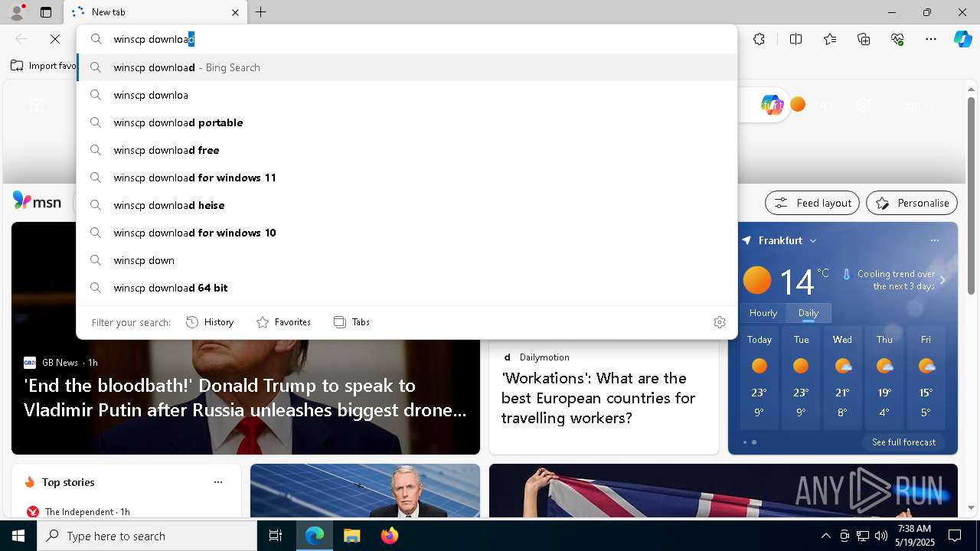
Task: Open Donald Trump GB News headline
Action: pos(245,398)
